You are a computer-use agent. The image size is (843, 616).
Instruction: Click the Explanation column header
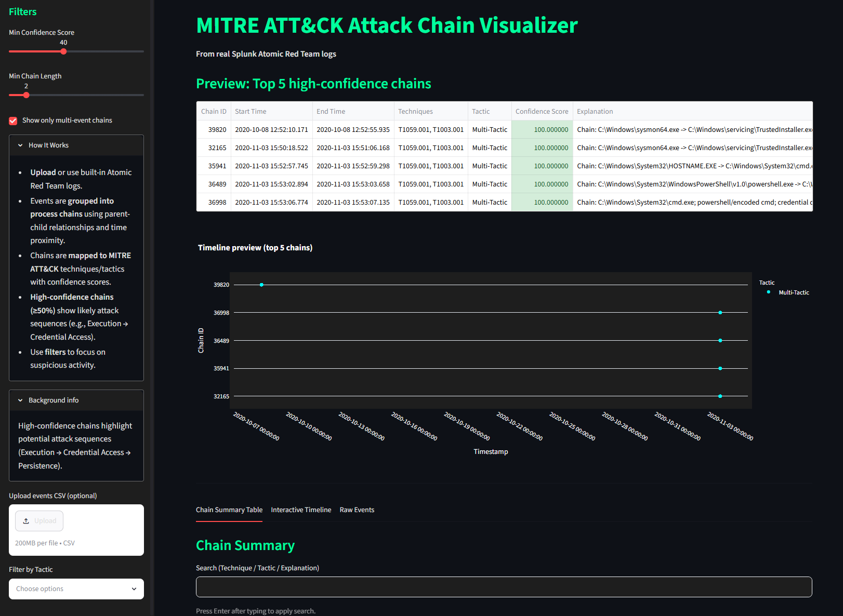(x=692, y=111)
